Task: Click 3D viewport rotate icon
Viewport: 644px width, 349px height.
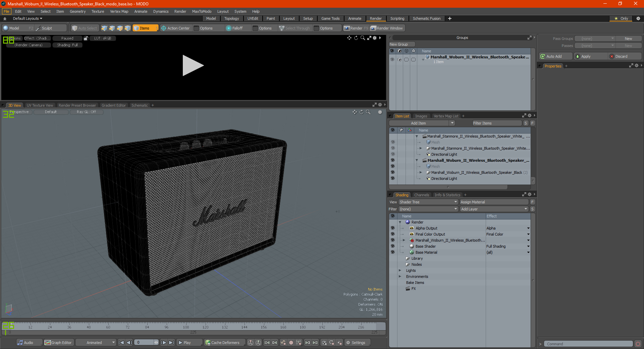Action: click(x=362, y=112)
